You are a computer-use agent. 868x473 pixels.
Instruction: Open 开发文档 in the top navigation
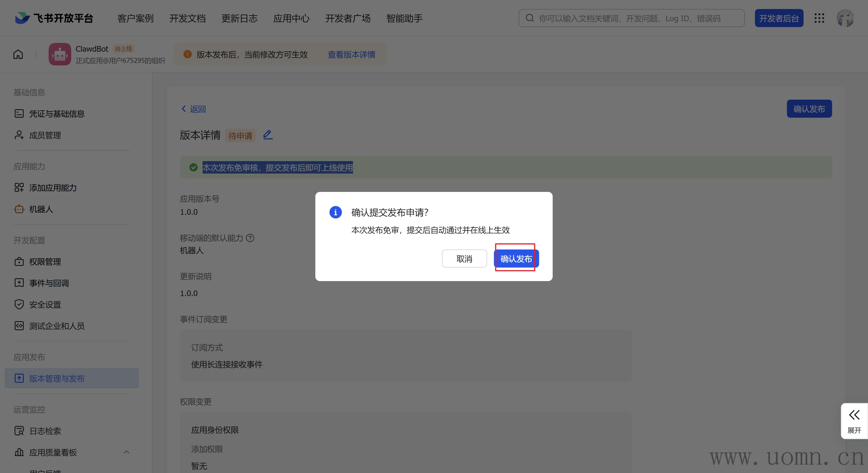point(187,18)
